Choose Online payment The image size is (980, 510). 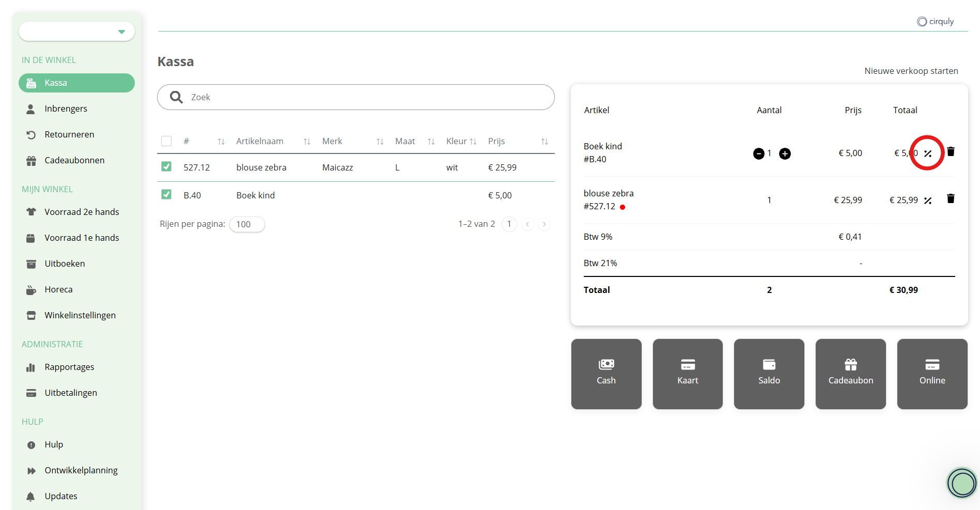[x=932, y=374]
